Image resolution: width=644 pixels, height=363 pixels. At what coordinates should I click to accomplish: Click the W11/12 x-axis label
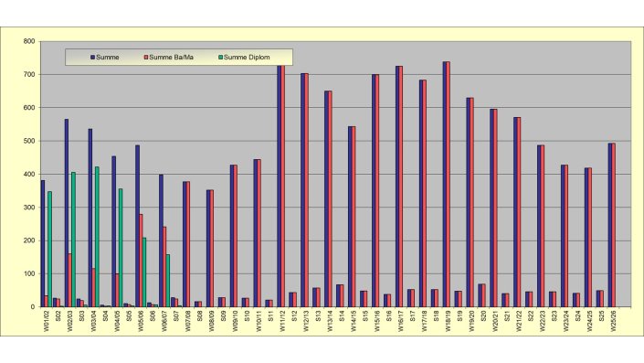(x=282, y=321)
